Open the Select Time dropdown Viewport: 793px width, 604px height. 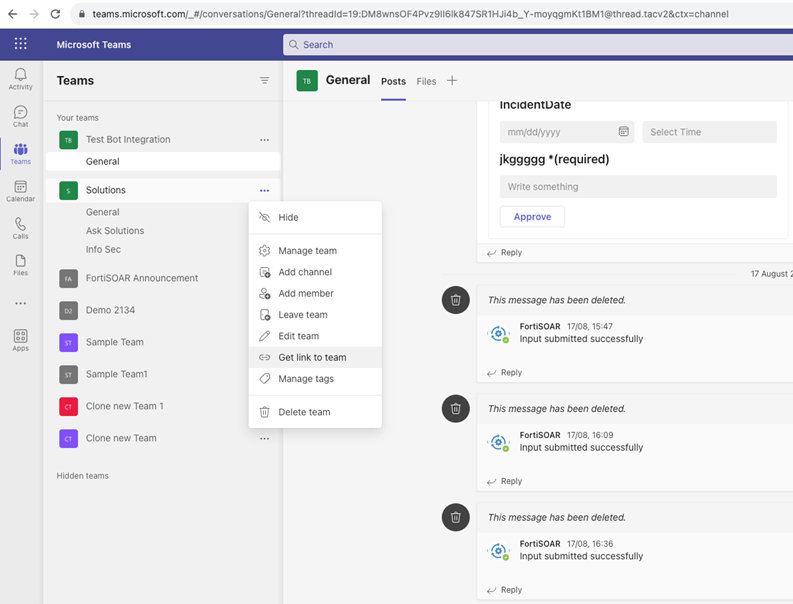pyautogui.click(x=709, y=132)
